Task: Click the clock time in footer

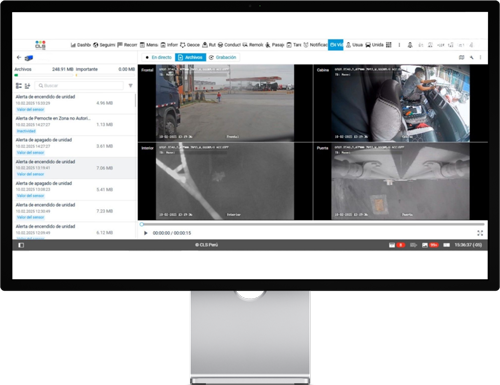Action: 468,245
